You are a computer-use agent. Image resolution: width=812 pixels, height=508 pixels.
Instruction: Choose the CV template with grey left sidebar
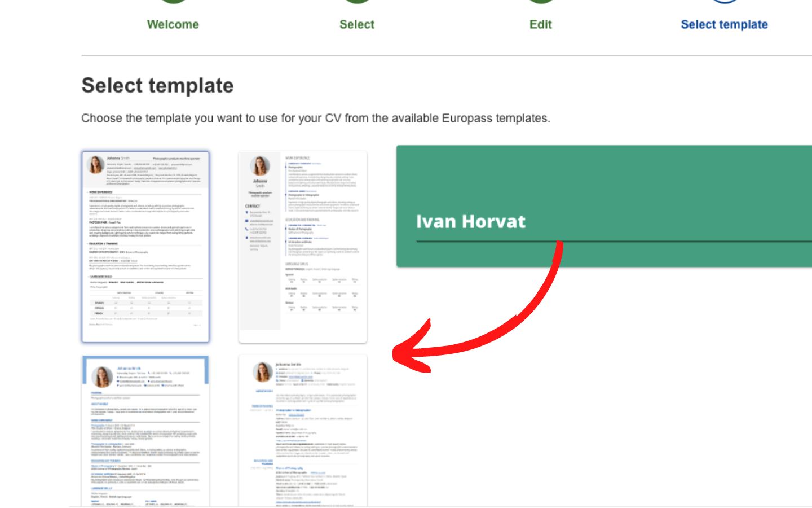pyautogui.click(x=303, y=247)
